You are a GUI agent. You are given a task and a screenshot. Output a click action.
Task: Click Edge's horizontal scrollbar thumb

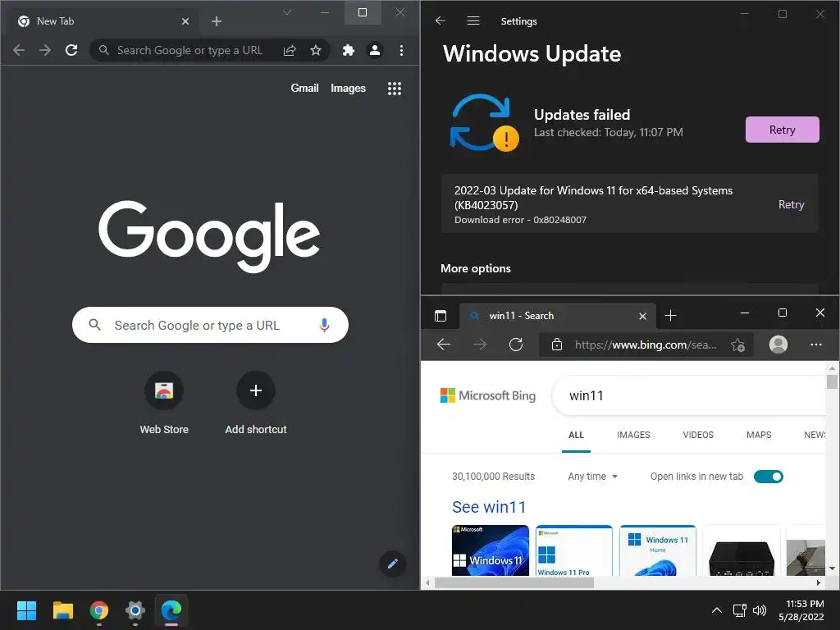[x=514, y=582]
